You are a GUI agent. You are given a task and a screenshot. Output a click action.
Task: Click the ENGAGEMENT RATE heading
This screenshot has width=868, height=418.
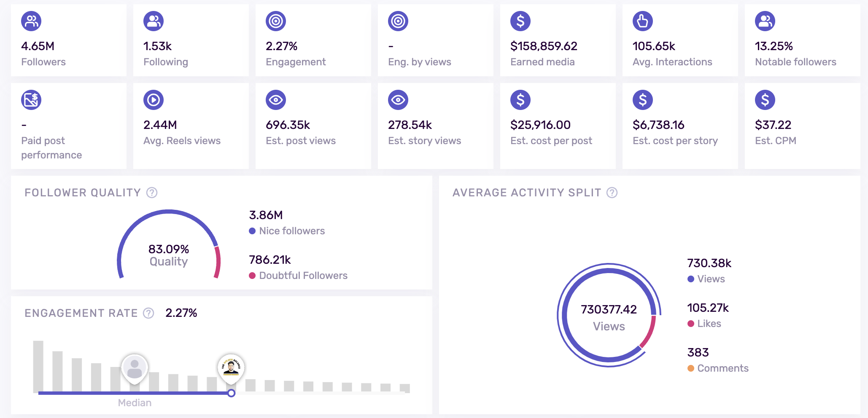point(81,313)
